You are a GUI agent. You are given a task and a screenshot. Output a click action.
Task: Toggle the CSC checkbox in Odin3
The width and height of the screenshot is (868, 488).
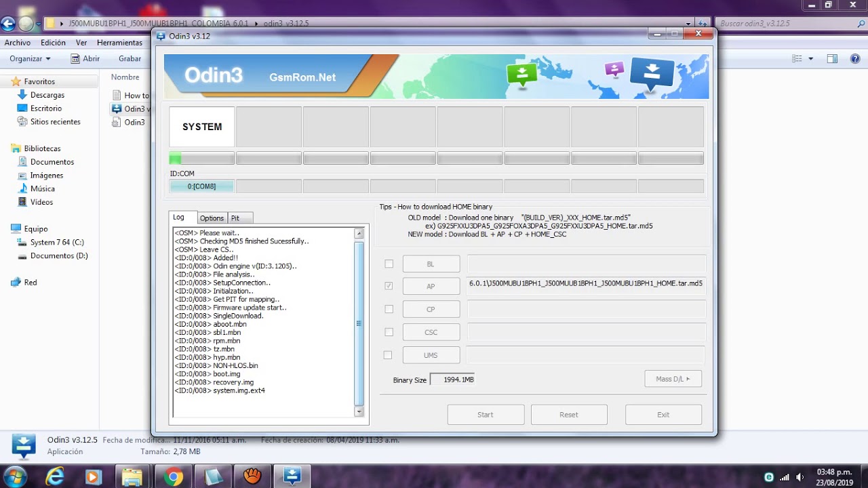(x=389, y=332)
